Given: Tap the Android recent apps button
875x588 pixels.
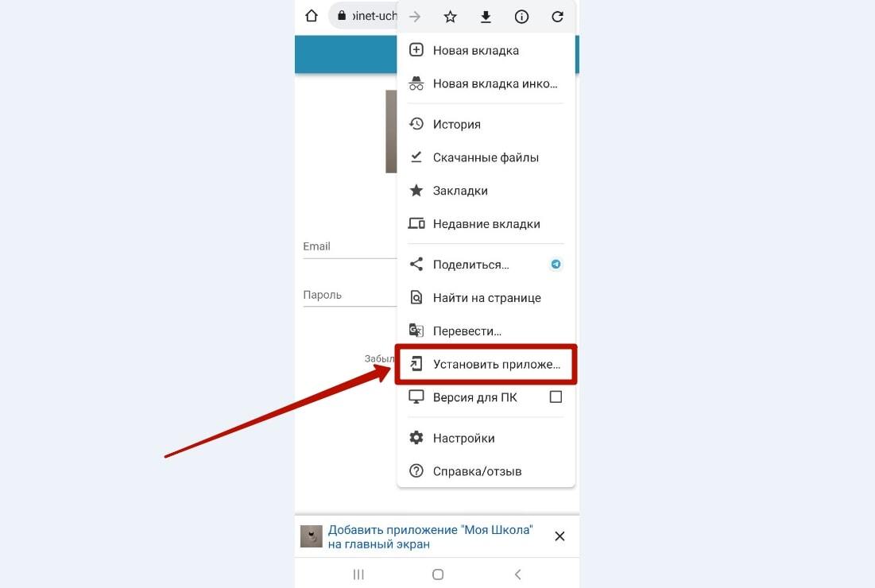Looking at the screenshot, I should (x=358, y=574).
